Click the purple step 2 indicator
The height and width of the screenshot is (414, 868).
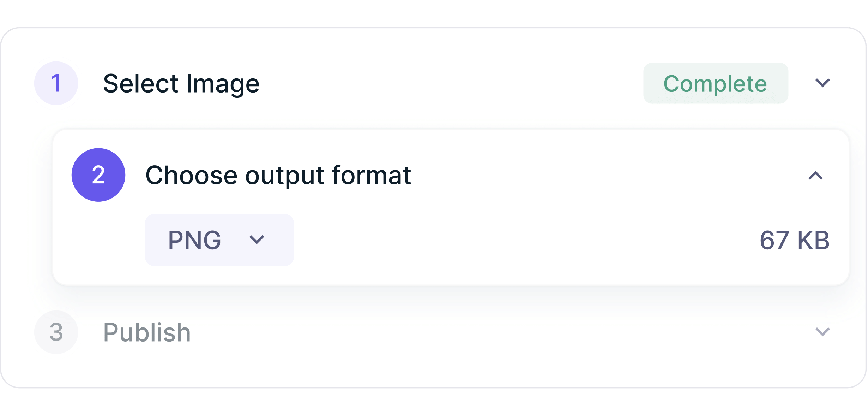pyautogui.click(x=98, y=175)
